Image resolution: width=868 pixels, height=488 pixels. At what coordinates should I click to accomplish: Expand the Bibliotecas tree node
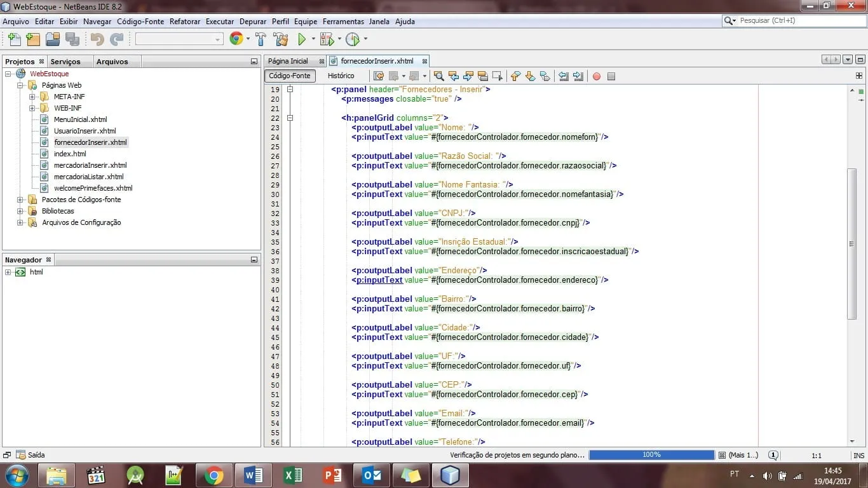pyautogui.click(x=20, y=211)
